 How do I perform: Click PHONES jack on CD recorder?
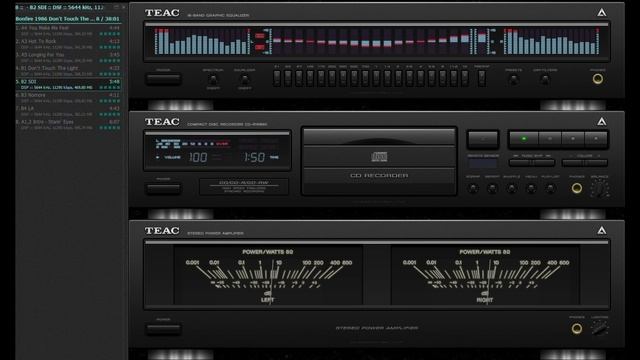coord(577,188)
